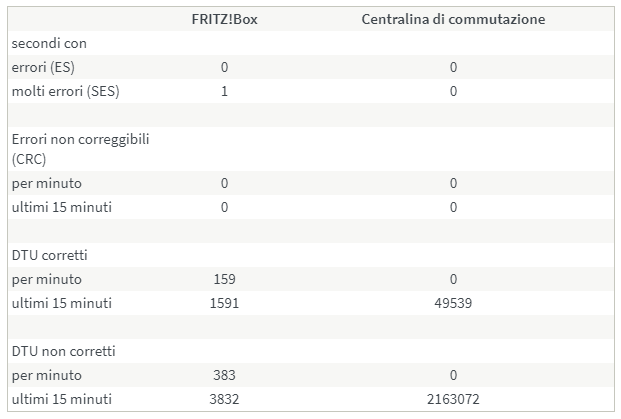Click the Centralina value 2163072
Screen dimensions: 621x419
tap(453, 400)
